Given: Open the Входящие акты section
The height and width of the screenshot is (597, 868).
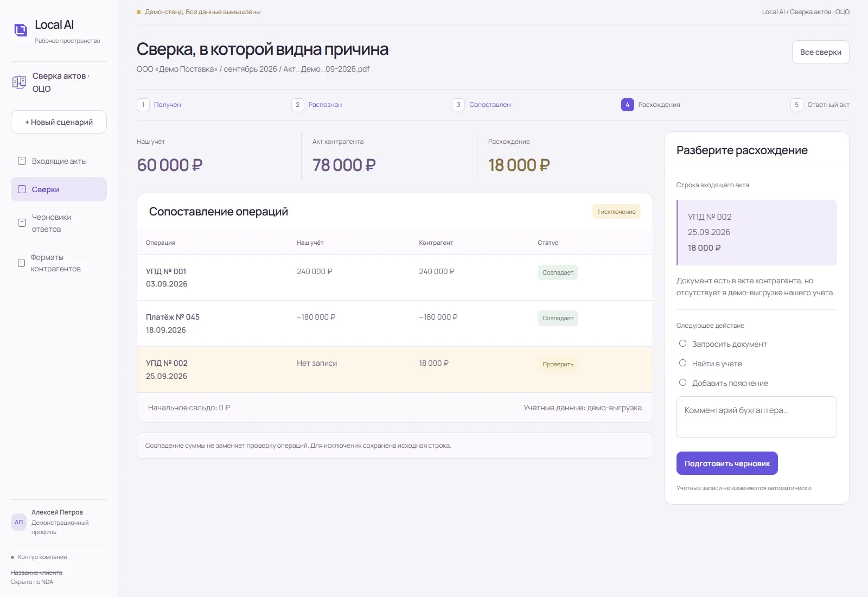Looking at the screenshot, I should click(59, 161).
